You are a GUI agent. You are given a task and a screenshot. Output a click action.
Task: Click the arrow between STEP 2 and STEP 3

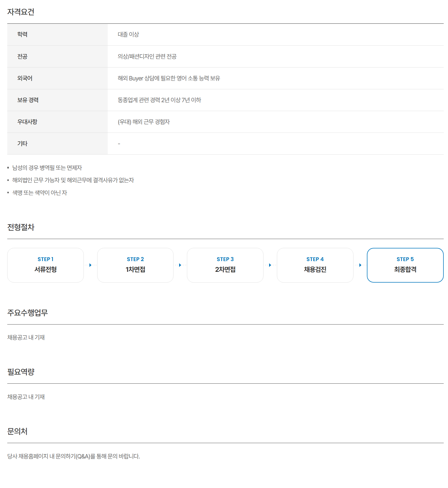click(180, 265)
